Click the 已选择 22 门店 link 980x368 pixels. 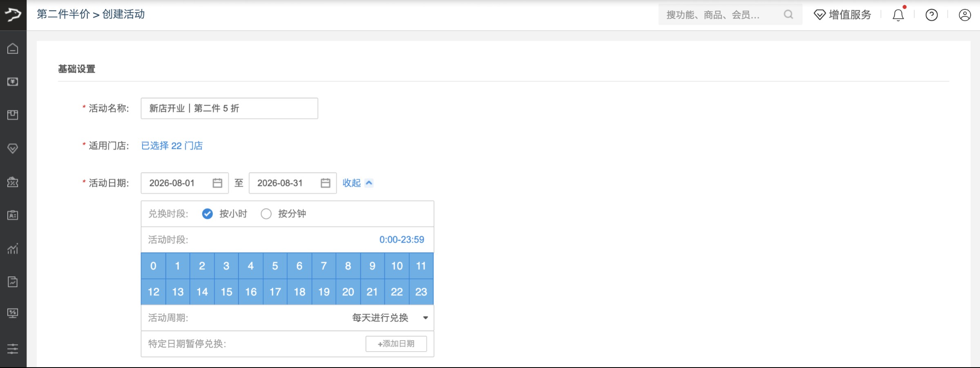pyautogui.click(x=172, y=146)
